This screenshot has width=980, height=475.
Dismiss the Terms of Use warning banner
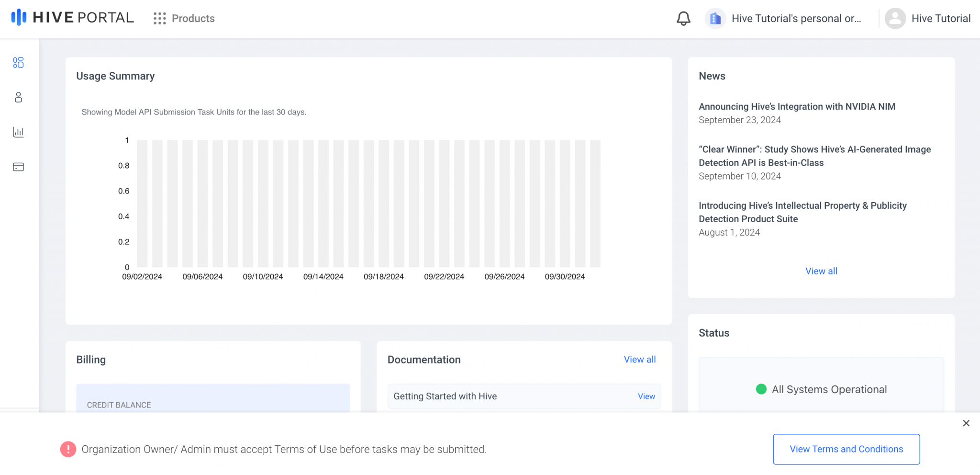(966, 423)
